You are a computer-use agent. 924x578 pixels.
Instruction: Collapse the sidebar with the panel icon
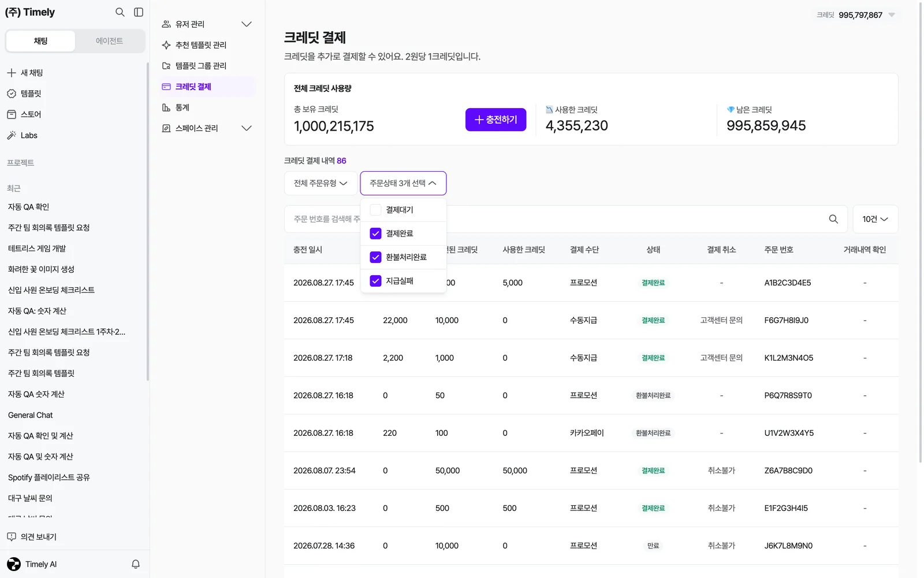pyautogui.click(x=139, y=12)
